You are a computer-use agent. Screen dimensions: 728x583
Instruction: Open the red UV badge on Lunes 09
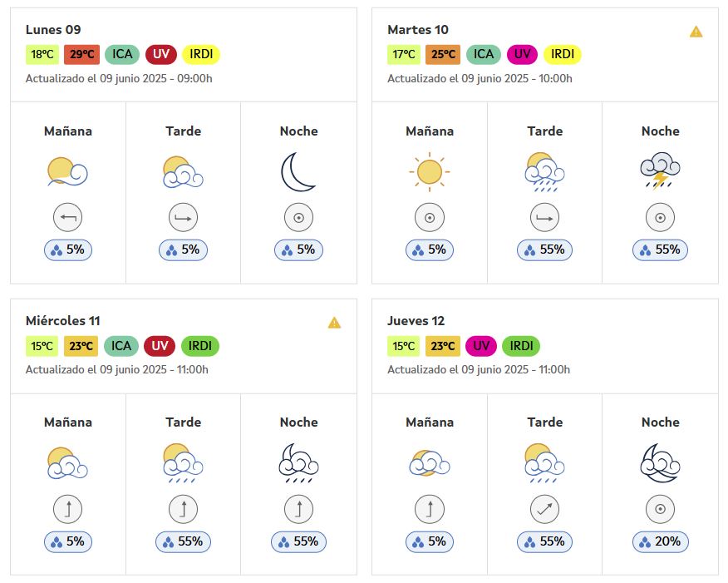[x=161, y=54]
